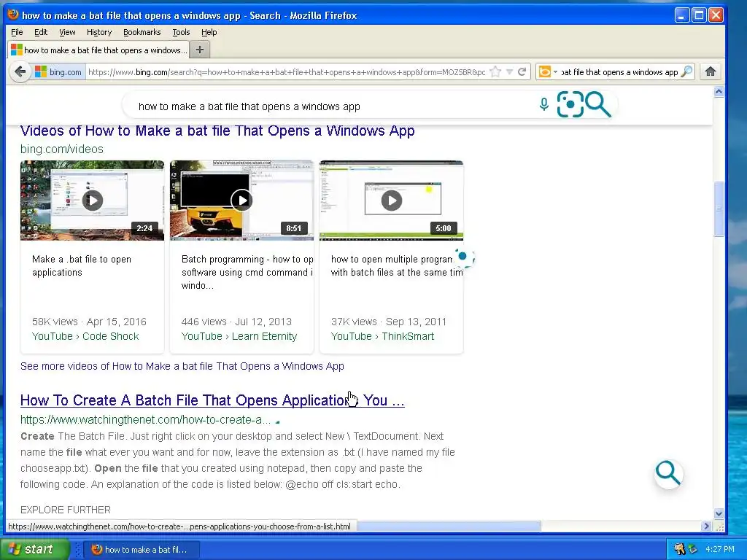Image resolution: width=747 pixels, height=560 pixels.
Task: Click the Firefox logo in the title bar
Action: (13, 15)
